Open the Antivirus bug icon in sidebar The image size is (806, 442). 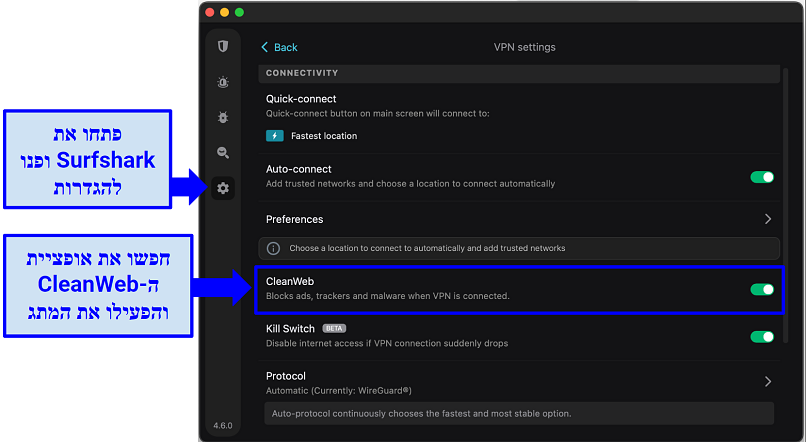pyautogui.click(x=223, y=117)
